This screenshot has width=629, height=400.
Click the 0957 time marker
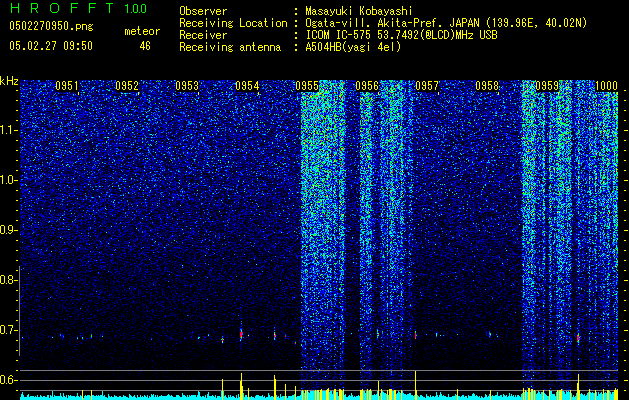pyautogui.click(x=427, y=86)
